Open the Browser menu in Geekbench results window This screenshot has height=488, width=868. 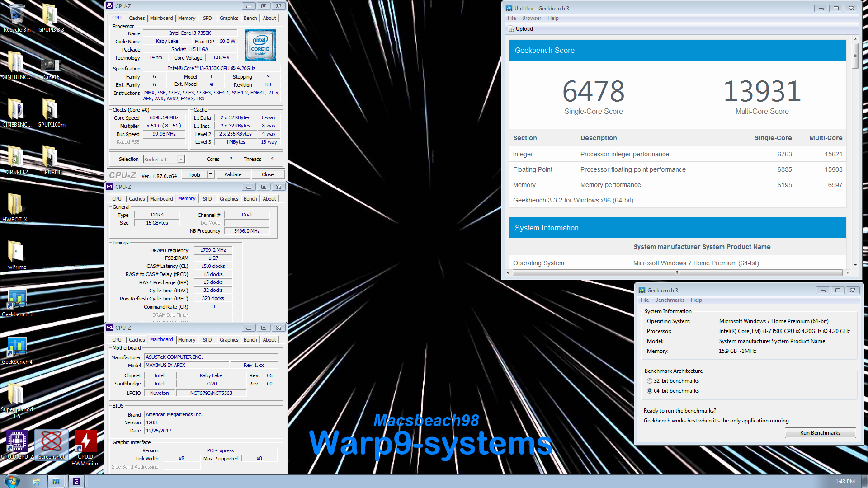[531, 18]
